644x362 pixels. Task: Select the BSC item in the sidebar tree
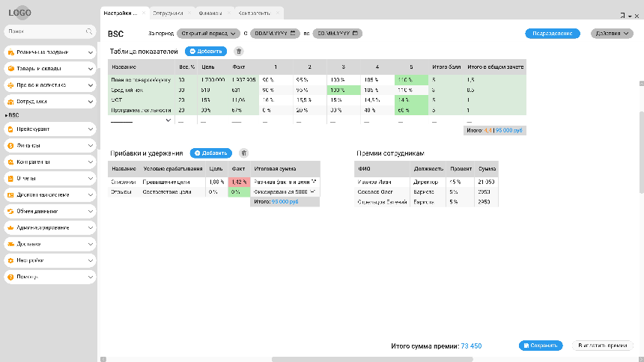tap(13, 115)
